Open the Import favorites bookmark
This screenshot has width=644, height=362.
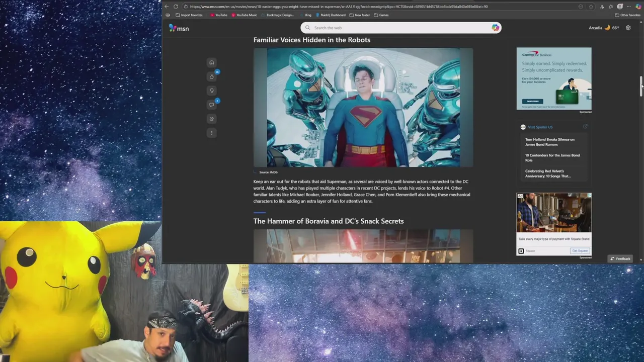[x=189, y=15]
